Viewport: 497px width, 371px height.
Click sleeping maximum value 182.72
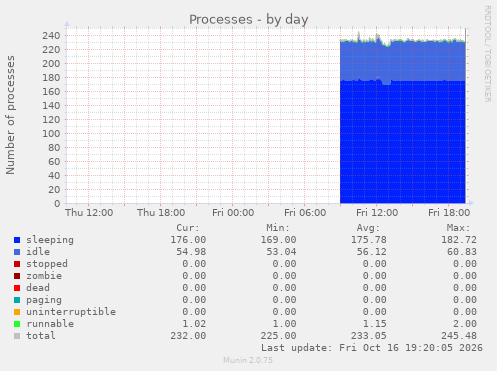coord(459,240)
